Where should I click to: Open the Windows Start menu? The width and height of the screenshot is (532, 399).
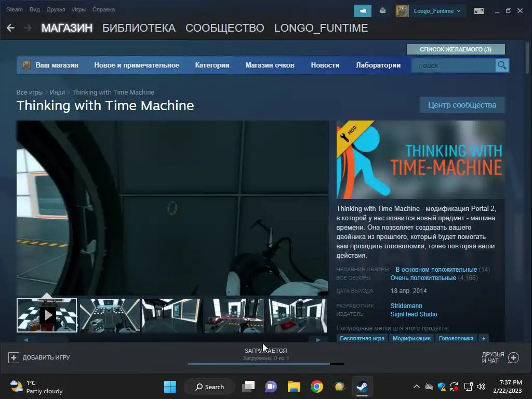pos(170,387)
